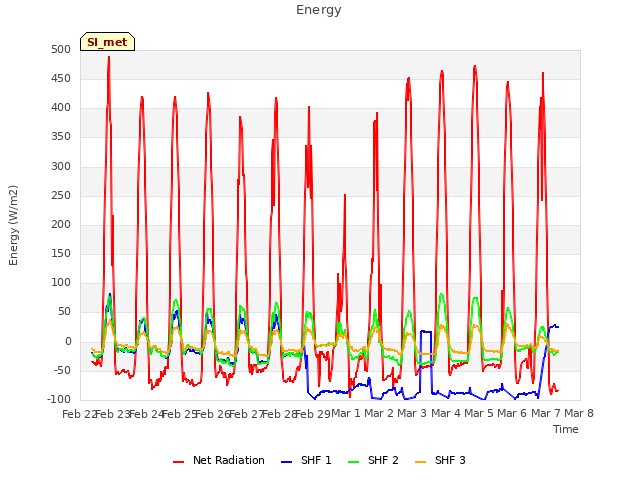Click the blue SHF 1 square spike near Mar 3

coord(426,332)
